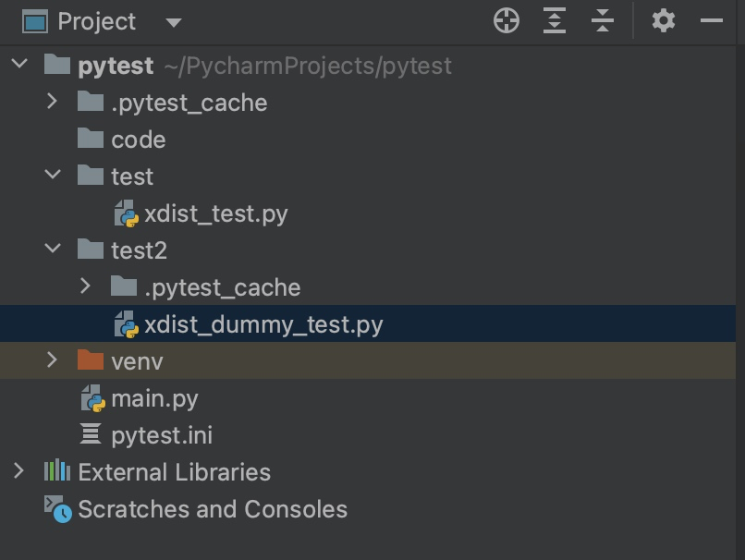Expand the venv directory

click(x=52, y=360)
